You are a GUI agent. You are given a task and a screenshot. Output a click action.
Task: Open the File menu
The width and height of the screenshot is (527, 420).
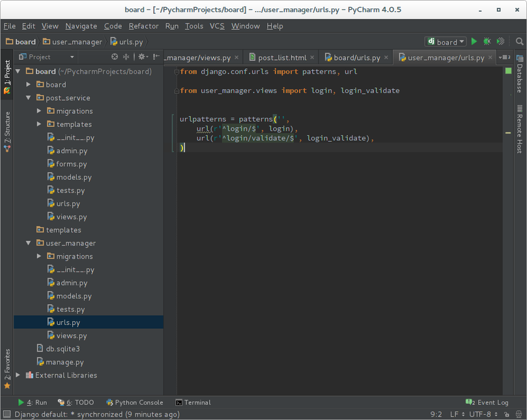point(10,26)
